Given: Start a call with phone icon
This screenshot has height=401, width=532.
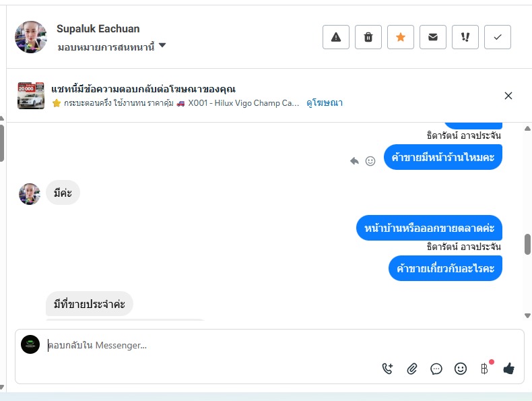Looking at the screenshot, I should coord(387,369).
